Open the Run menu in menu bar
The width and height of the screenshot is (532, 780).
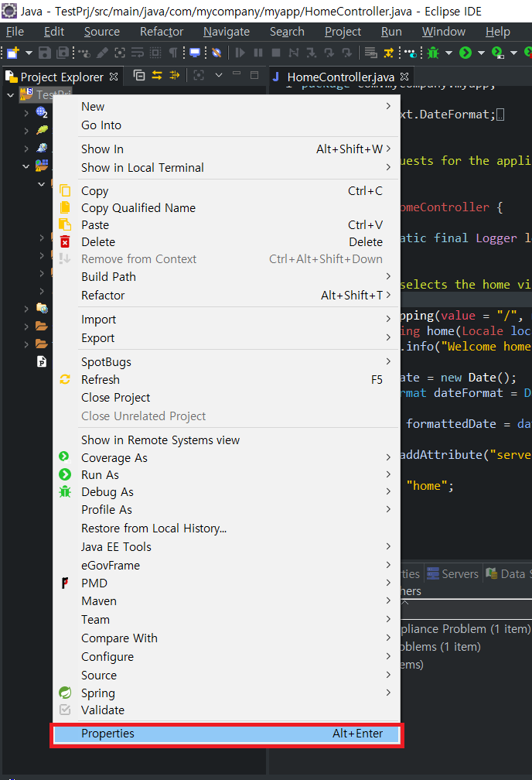coord(391,31)
